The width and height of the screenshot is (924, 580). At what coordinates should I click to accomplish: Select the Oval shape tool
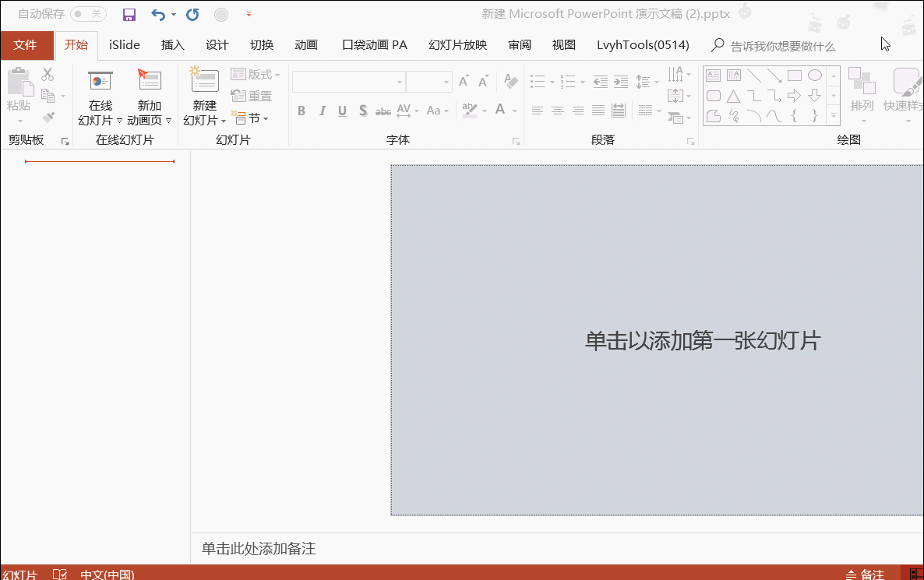[x=815, y=76]
